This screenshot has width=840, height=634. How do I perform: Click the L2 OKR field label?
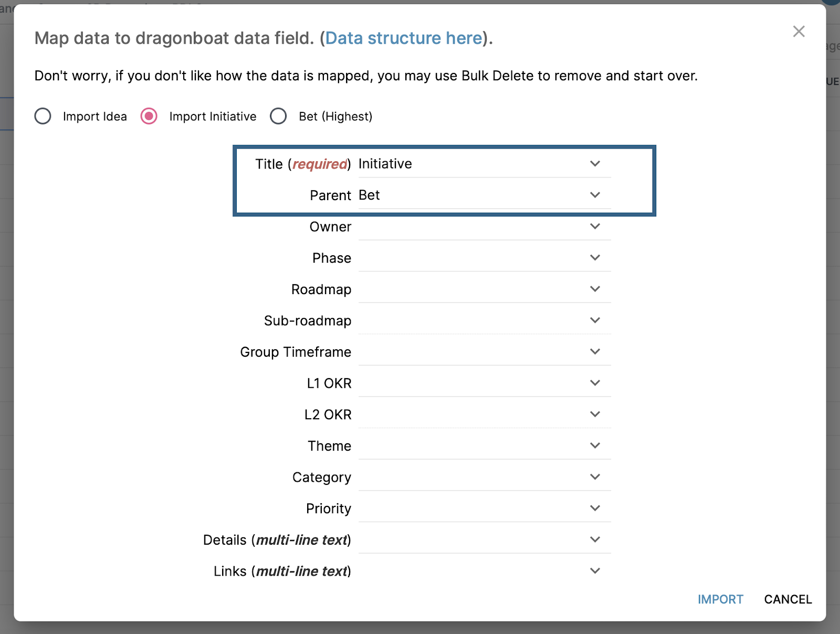click(x=328, y=415)
